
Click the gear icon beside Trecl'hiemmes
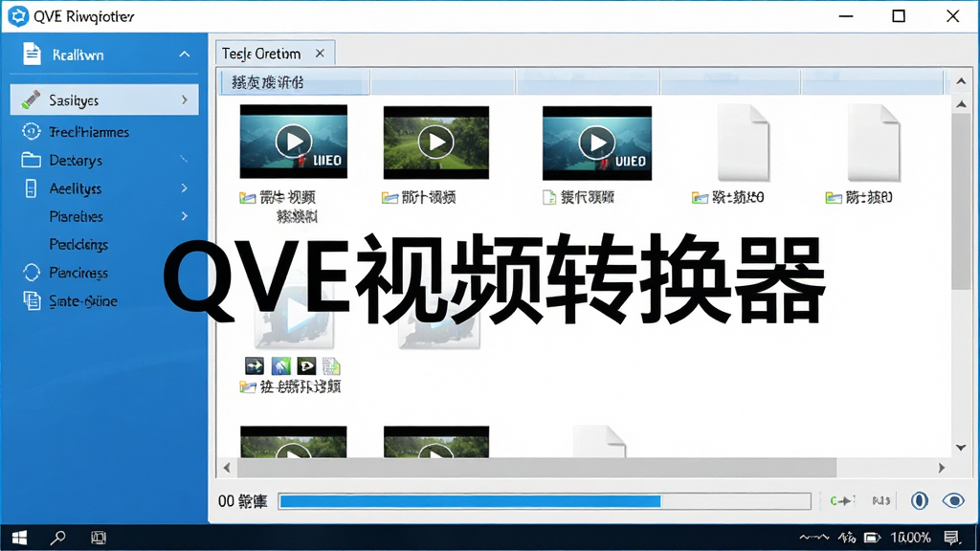[32, 131]
